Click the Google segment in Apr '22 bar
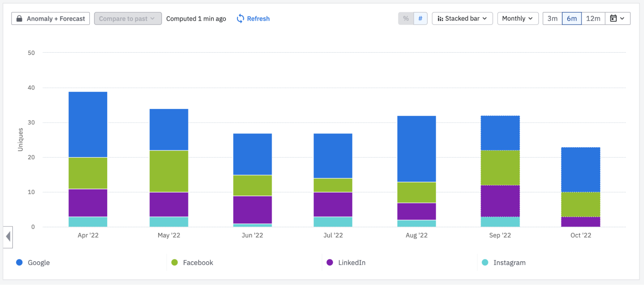Viewport: 644px width, 285px height. coord(88,124)
